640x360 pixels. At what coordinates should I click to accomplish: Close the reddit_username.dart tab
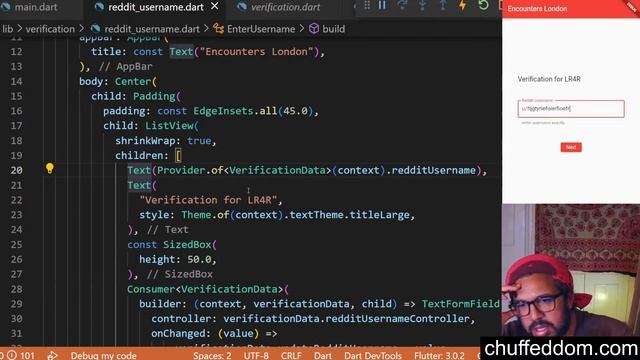[x=215, y=7]
